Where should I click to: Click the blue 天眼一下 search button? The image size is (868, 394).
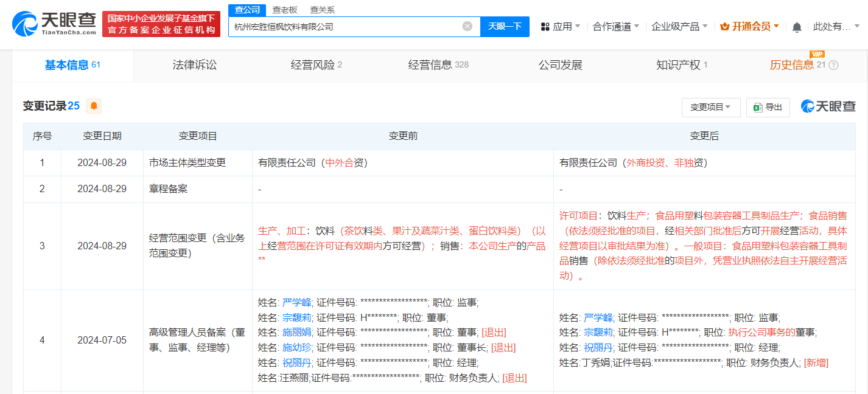click(505, 26)
